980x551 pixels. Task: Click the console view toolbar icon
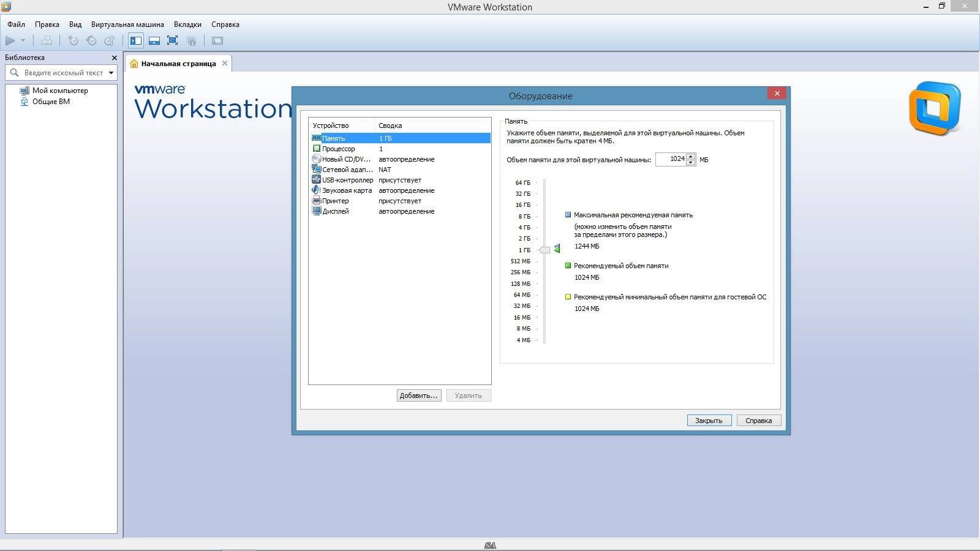[x=217, y=41]
